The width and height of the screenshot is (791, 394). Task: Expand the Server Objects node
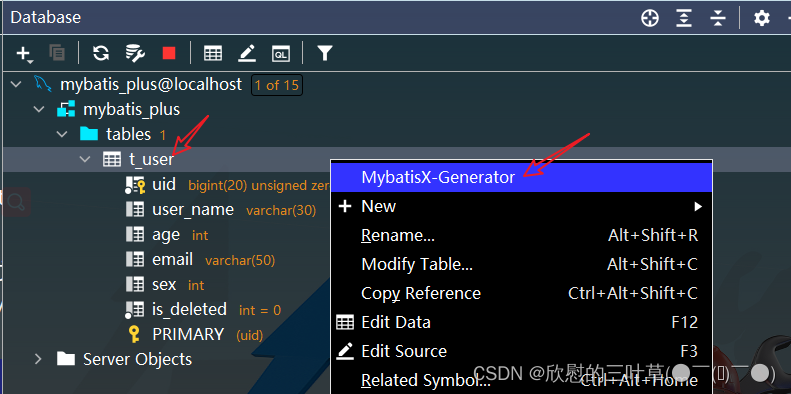(x=38, y=359)
